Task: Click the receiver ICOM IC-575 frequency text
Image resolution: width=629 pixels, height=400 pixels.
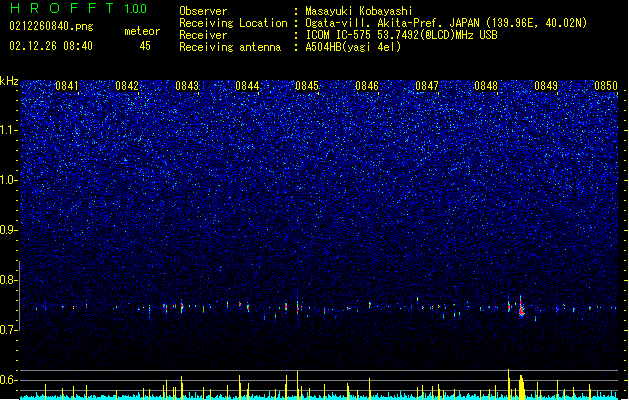Action: click(x=401, y=35)
